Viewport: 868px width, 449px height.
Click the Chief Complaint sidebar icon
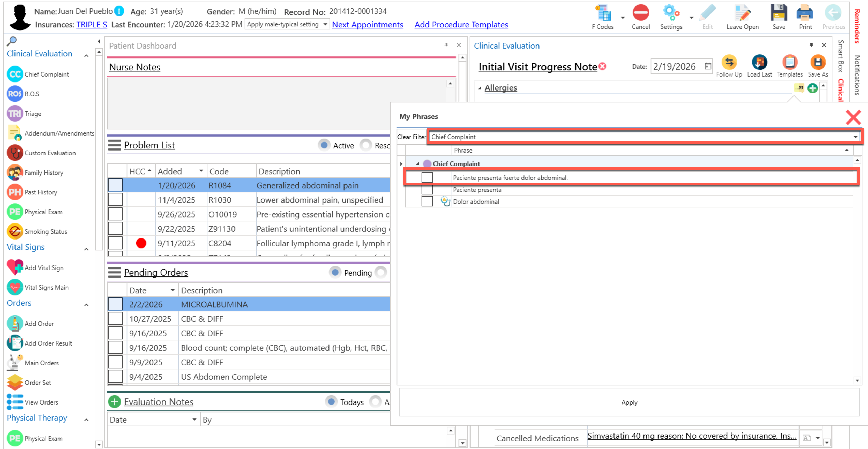15,74
